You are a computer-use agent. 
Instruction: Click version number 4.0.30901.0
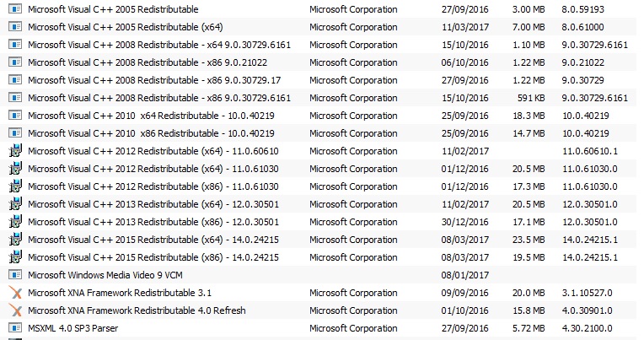coord(587,310)
